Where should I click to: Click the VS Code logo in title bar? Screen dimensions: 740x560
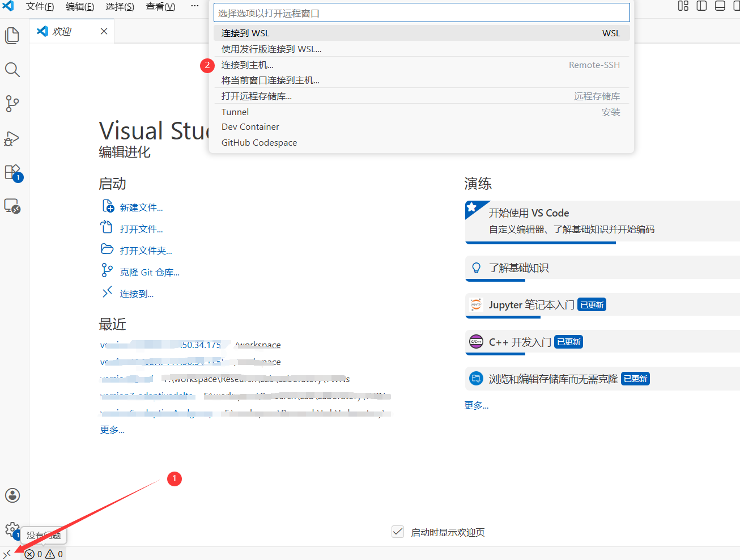[x=8, y=6]
